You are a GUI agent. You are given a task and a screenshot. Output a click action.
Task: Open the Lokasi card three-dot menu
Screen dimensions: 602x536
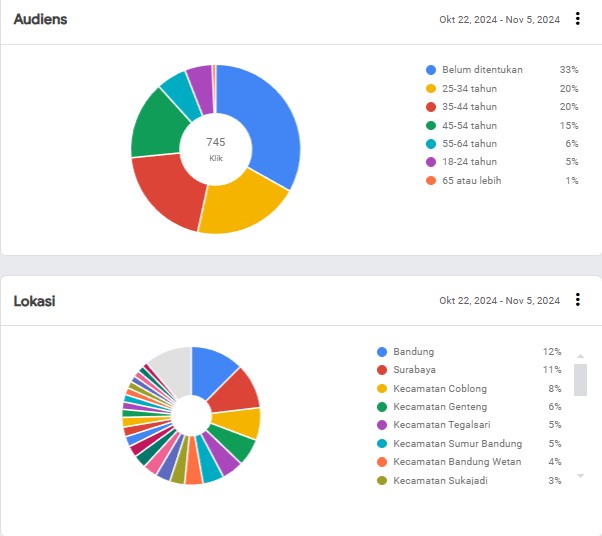click(x=578, y=300)
